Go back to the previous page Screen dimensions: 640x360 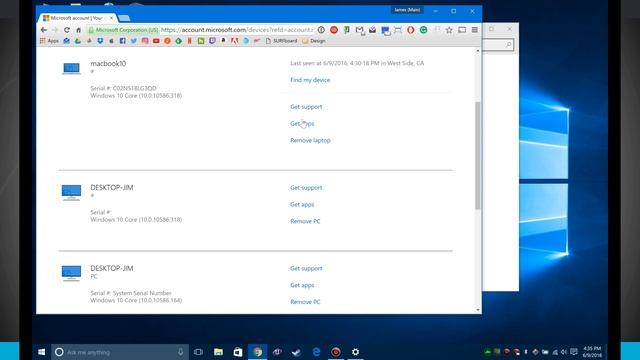[x=44, y=30]
